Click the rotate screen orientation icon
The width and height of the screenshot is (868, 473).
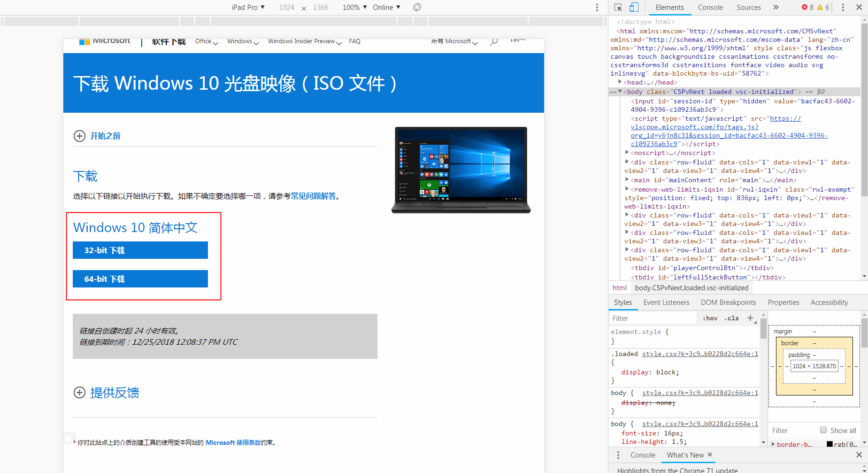pyautogui.click(x=417, y=7)
